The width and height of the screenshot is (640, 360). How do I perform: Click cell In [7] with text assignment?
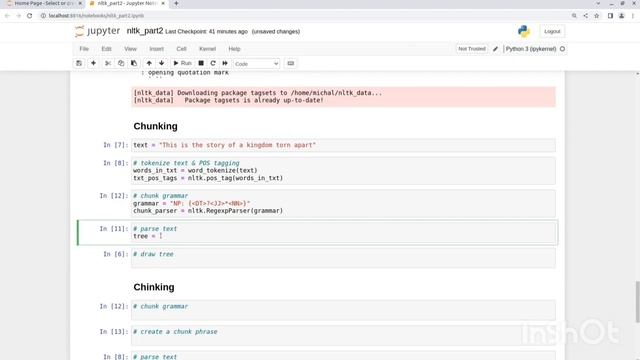pos(343,145)
